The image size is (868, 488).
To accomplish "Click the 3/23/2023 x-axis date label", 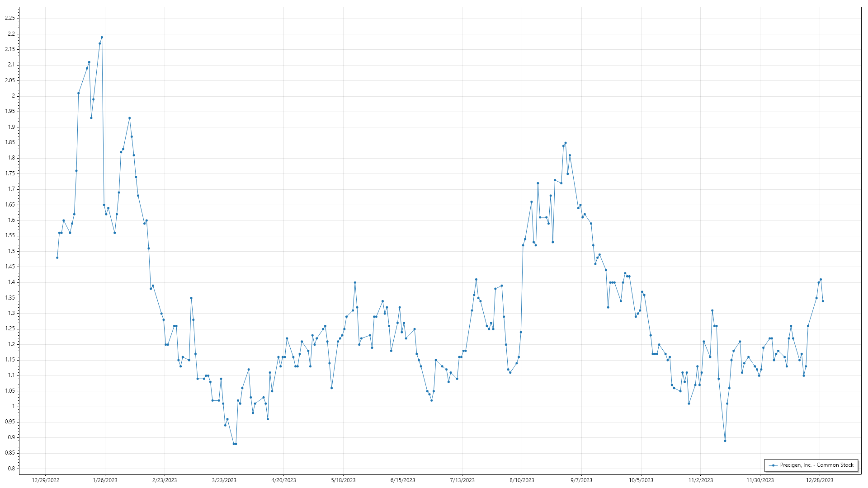I will pos(224,480).
